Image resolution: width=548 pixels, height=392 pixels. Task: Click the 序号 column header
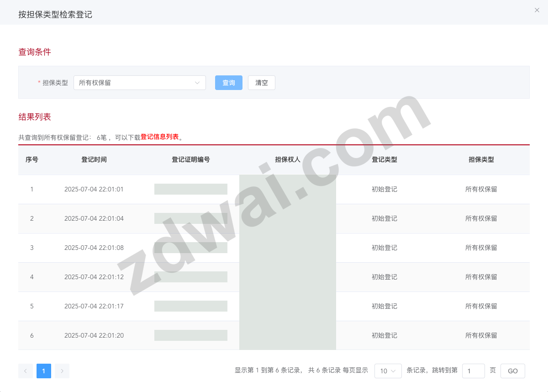(32, 159)
